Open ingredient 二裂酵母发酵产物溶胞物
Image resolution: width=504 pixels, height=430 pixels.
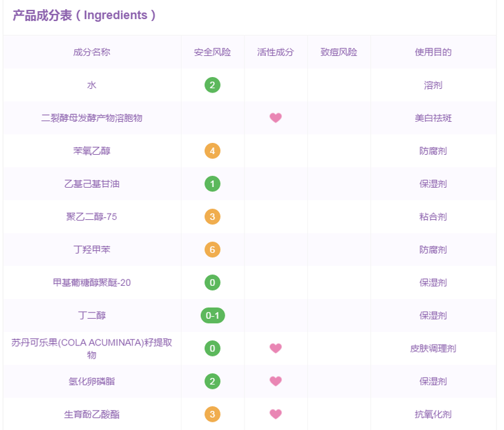pyautogui.click(x=92, y=118)
